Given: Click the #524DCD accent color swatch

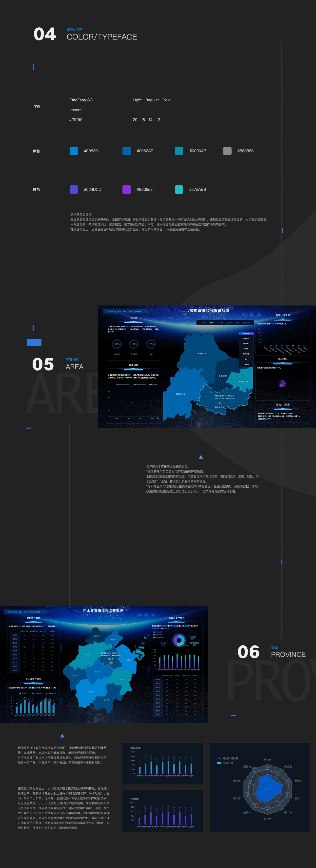Looking at the screenshot, I should pyautogui.click(x=74, y=189).
